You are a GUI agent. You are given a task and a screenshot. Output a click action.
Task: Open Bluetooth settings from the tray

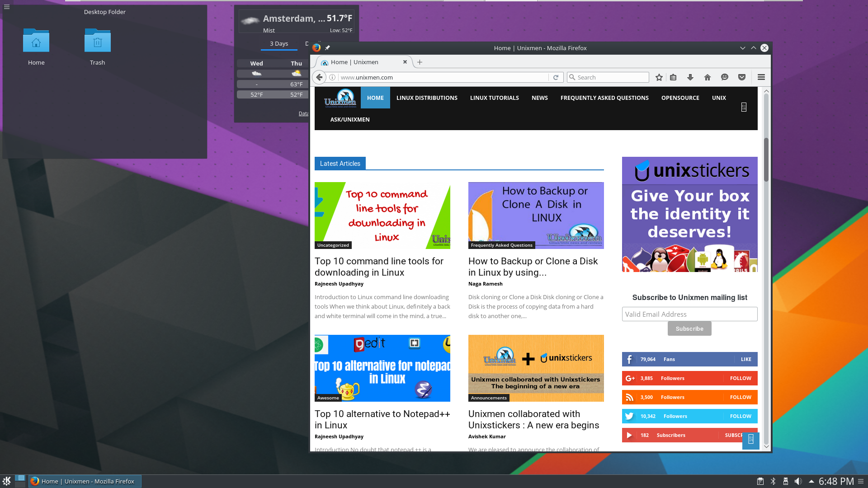point(773,482)
